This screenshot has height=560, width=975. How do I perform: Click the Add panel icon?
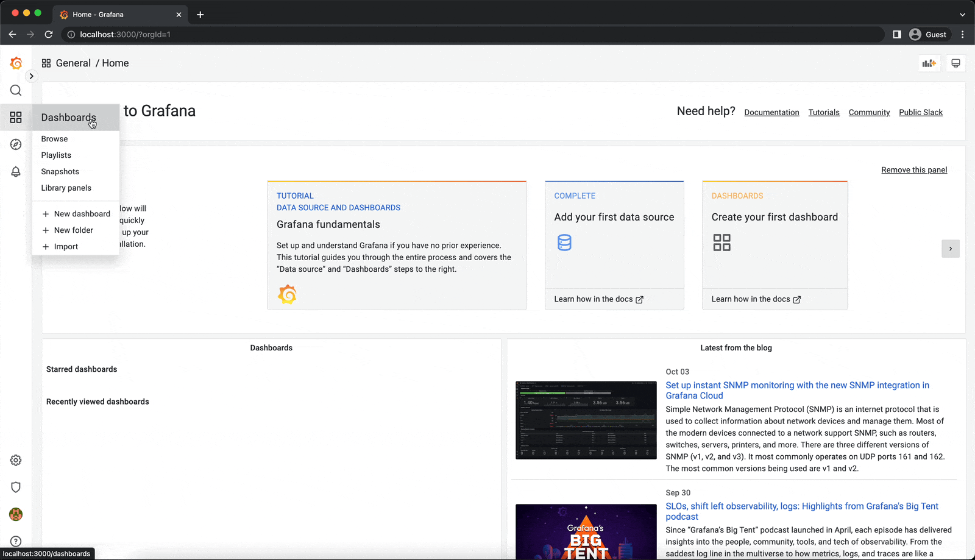[929, 63]
